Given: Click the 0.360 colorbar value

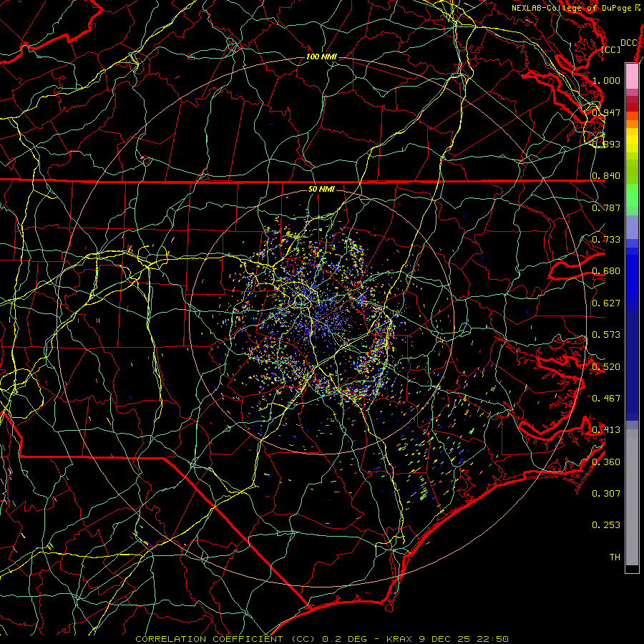Looking at the screenshot, I should coord(606,462).
